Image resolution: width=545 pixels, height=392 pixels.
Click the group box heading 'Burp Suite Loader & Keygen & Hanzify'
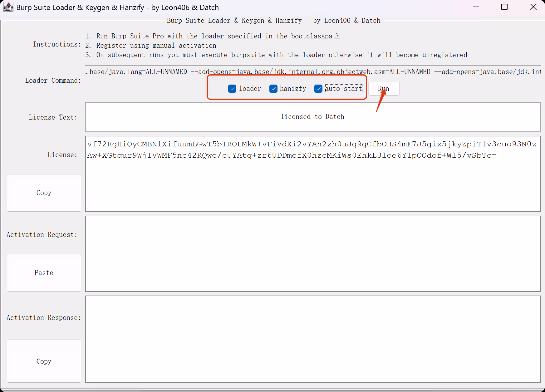pyautogui.click(x=274, y=21)
